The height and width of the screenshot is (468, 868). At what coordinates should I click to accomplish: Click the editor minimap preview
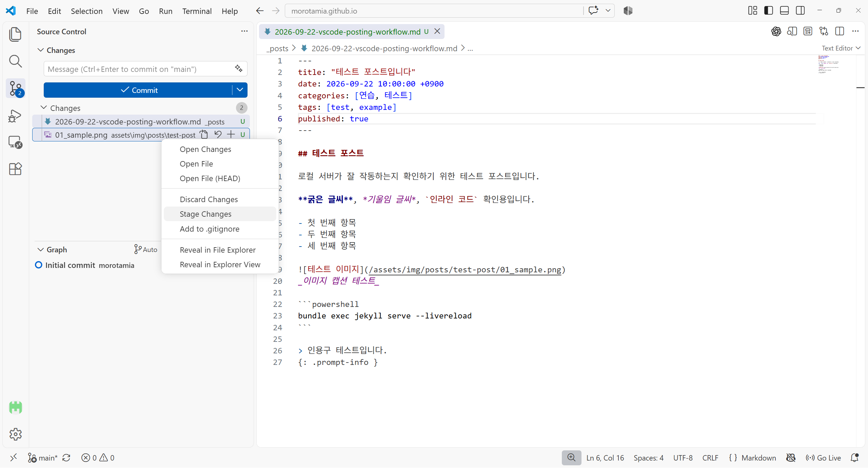point(829,64)
